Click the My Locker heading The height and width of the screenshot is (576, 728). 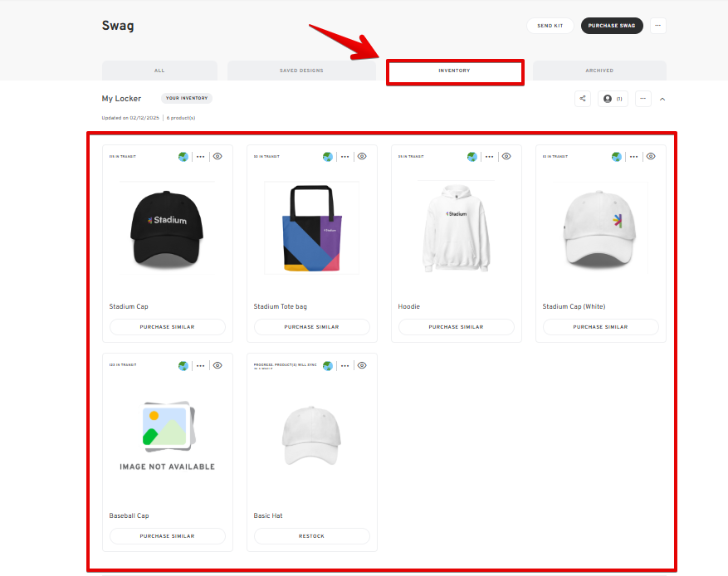point(121,99)
